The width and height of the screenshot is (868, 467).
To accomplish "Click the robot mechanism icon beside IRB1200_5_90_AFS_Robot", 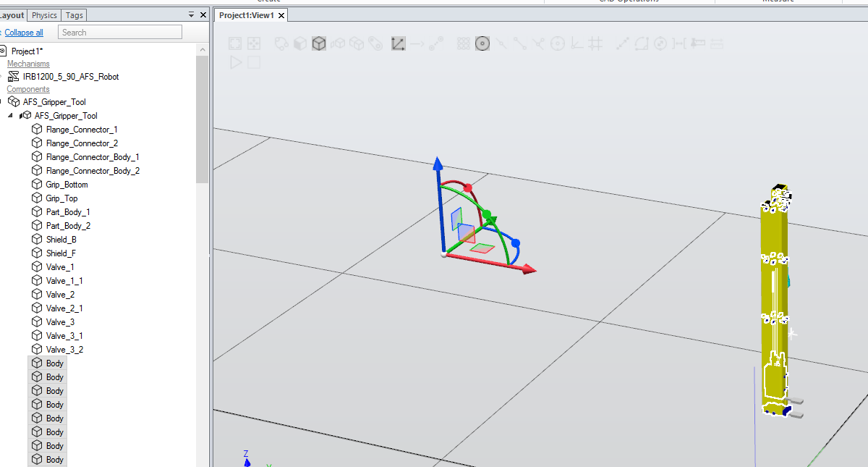I will pos(14,77).
